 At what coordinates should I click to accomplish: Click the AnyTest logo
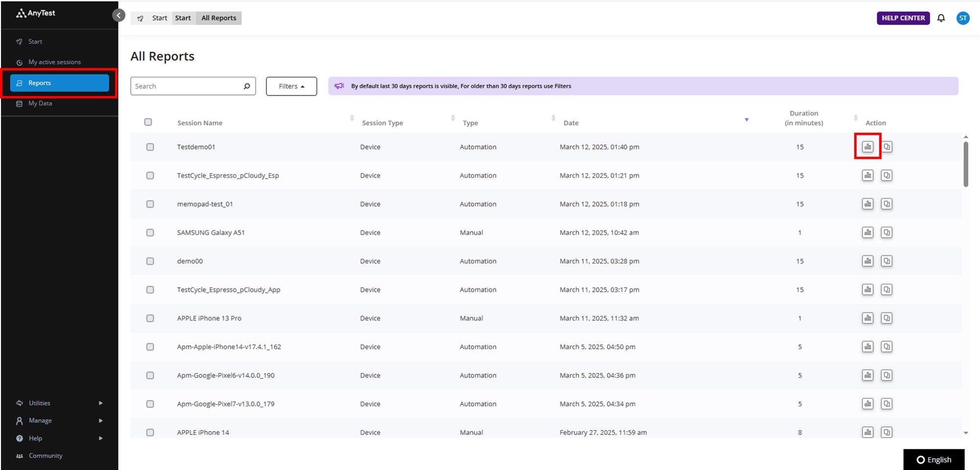[x=36, y=13]
